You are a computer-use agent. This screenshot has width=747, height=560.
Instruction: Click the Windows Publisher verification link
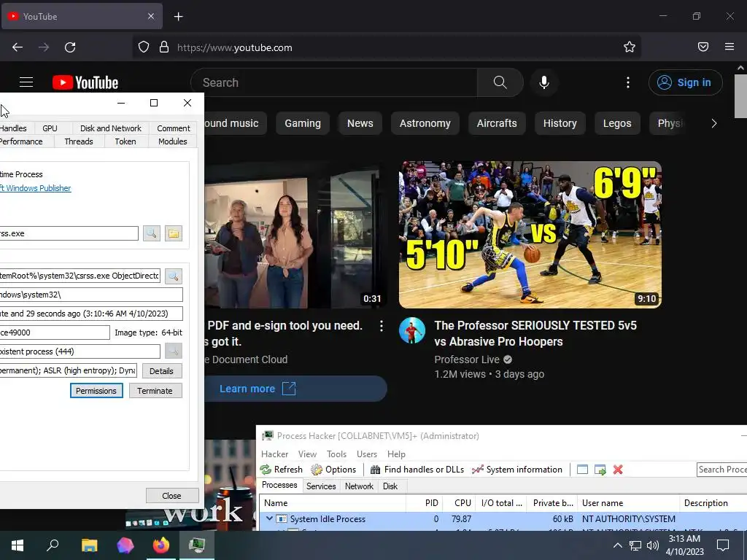click(x=36, y=188)
